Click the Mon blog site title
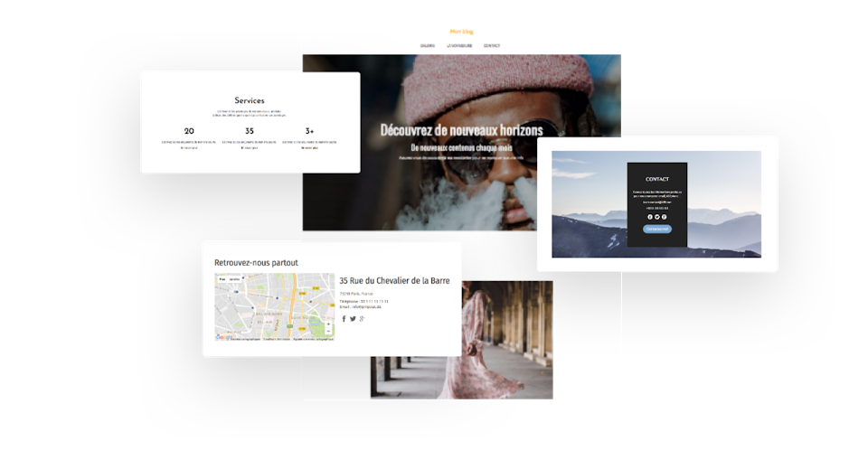This screenshot has height=460, width=868. coord(461,32)
